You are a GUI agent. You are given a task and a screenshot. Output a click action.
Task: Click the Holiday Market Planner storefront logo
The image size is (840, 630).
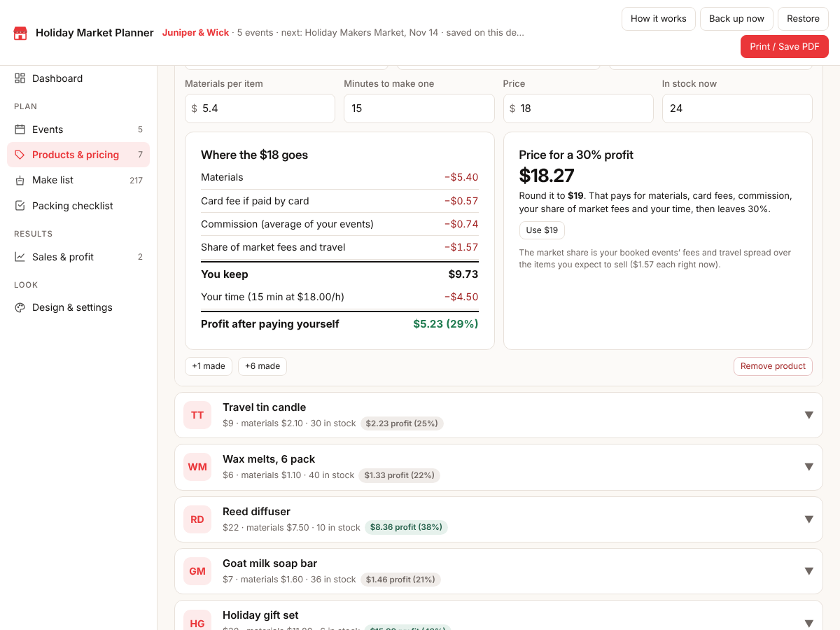20,33
